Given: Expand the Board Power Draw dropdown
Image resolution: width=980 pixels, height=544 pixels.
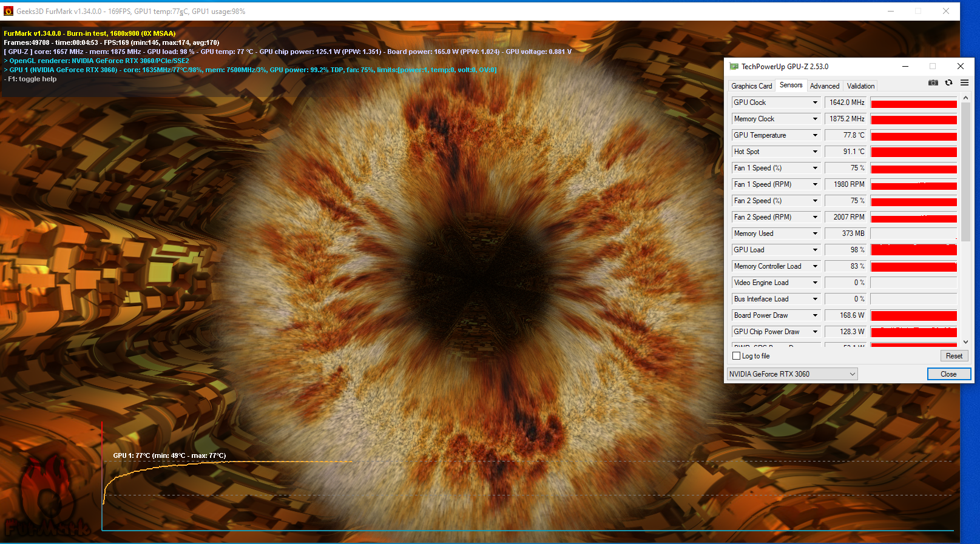Looking at the screenshot, I should coord(815,315).
